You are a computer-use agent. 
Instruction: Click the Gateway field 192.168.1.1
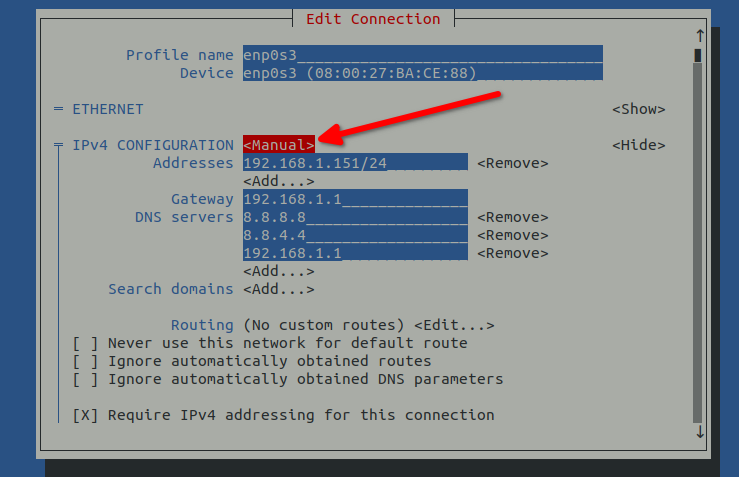pyautogui.click(x=355, y=199)
